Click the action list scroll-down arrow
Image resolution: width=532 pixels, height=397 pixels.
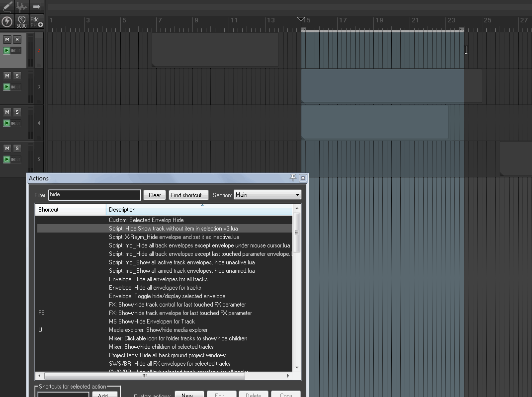(x=297, y=368)
